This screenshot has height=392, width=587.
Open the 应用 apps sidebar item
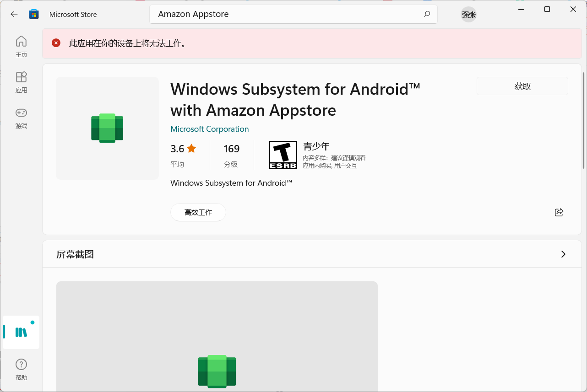point(21,83)
